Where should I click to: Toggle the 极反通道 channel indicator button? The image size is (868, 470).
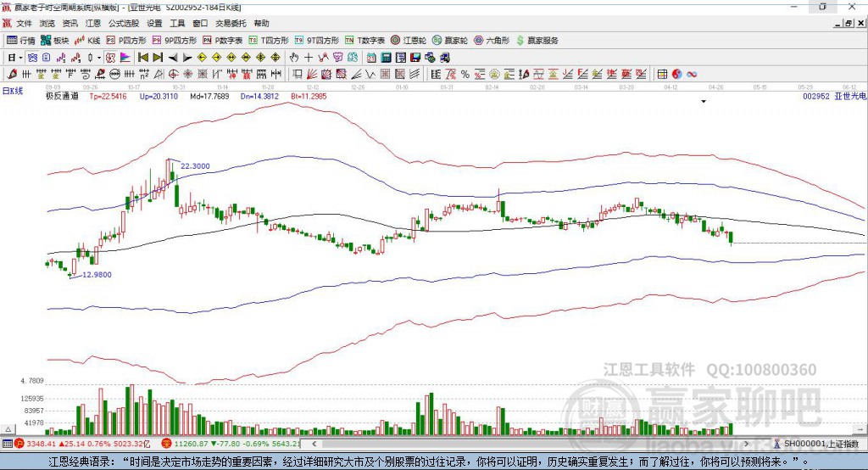[x=110, y=58]
